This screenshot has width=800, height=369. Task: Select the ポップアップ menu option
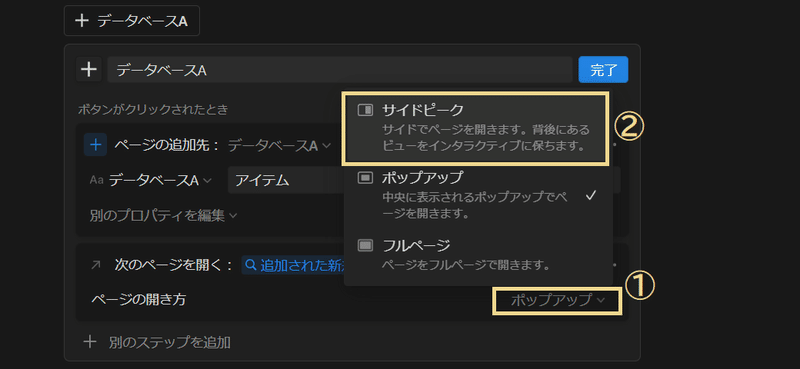coord(478,195)
